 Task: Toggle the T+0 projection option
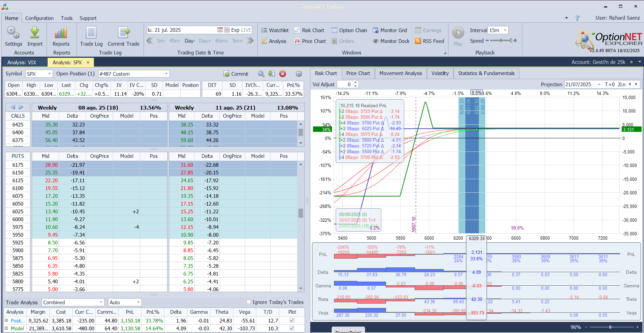click(x=610, y=85)
